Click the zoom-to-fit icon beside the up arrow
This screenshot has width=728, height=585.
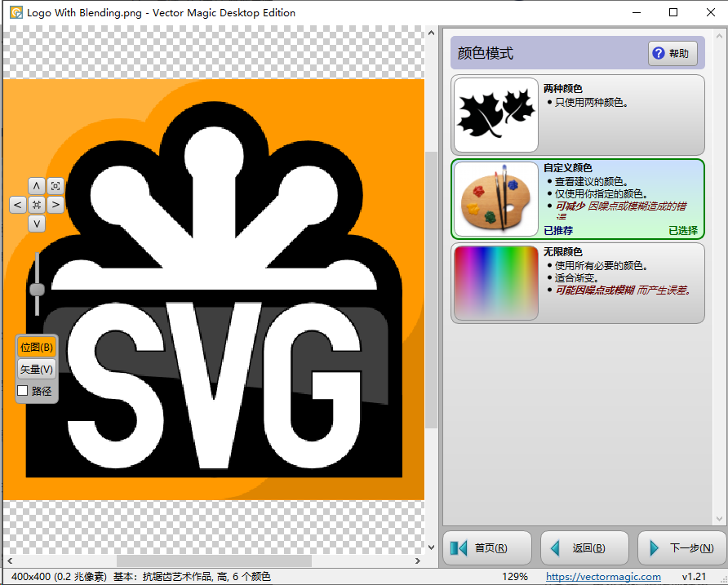point(55,186)
